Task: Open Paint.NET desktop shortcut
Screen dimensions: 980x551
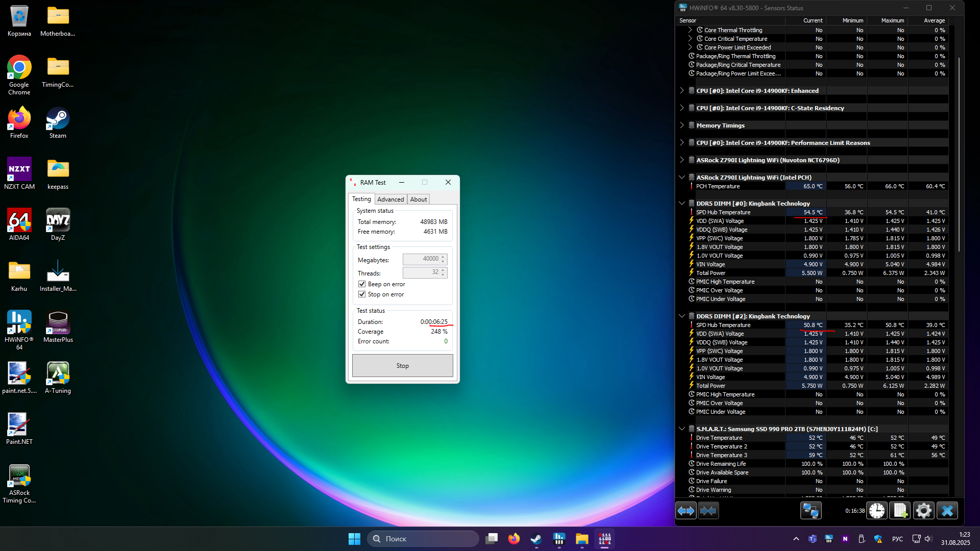Action: (x=19, y=429)
